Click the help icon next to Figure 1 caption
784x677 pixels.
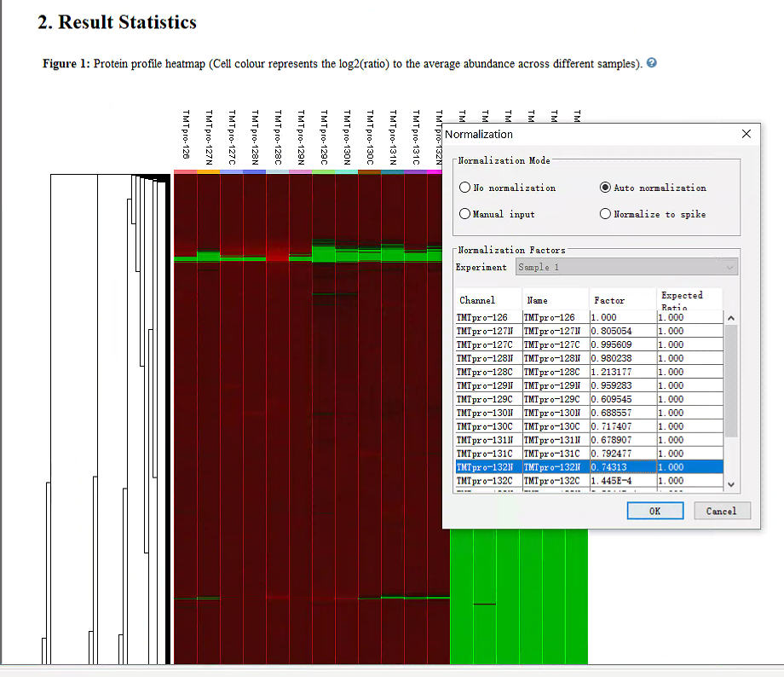coord(652,64)
